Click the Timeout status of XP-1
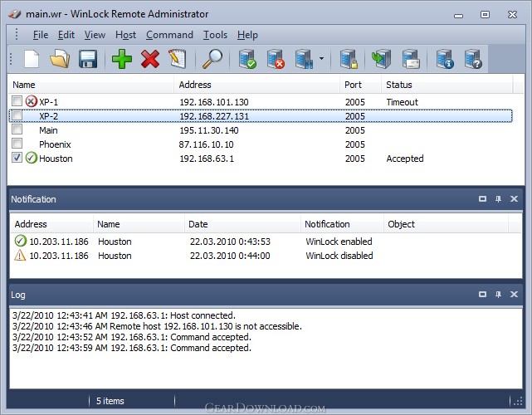Viewport: 532px width, 415px height. 402,102
